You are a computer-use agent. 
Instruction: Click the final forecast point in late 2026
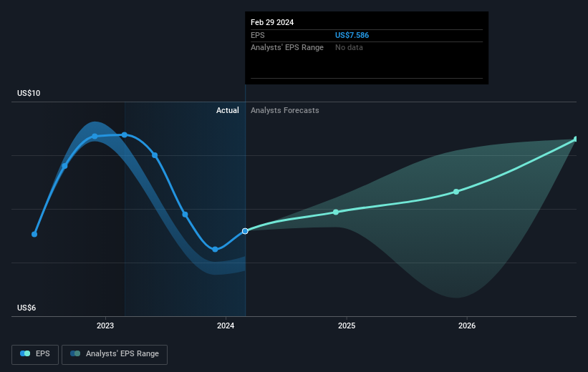pos(576,139)
